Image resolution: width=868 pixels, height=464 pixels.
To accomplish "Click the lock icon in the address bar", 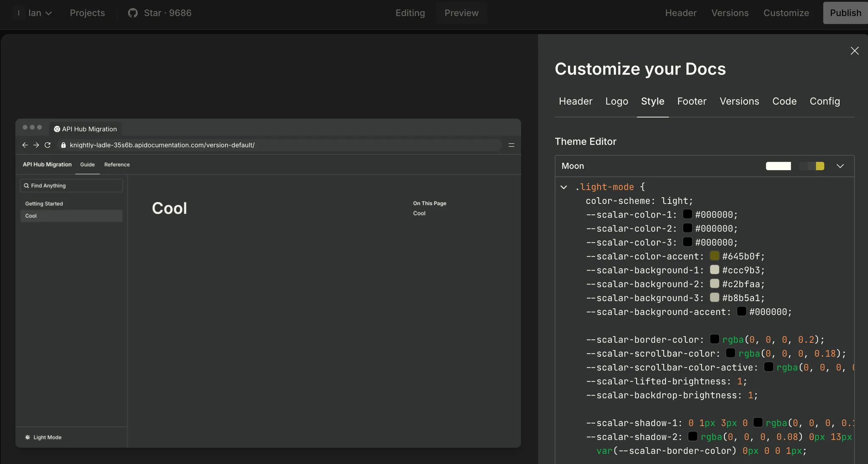I will click(63, 145).
